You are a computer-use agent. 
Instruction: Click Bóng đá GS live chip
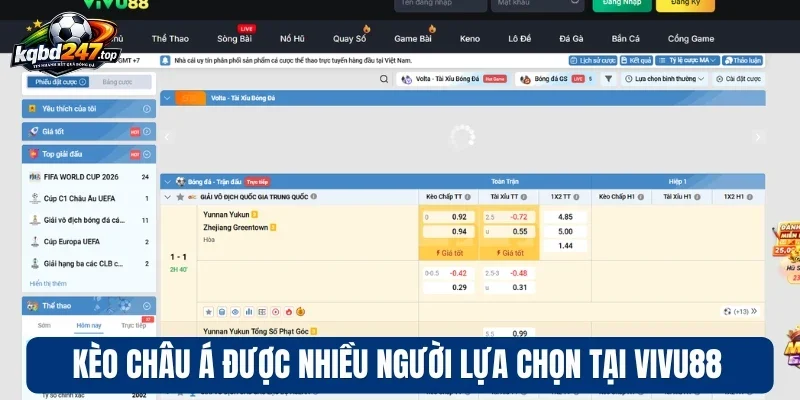pyautogui.click(x=556, y=79)
